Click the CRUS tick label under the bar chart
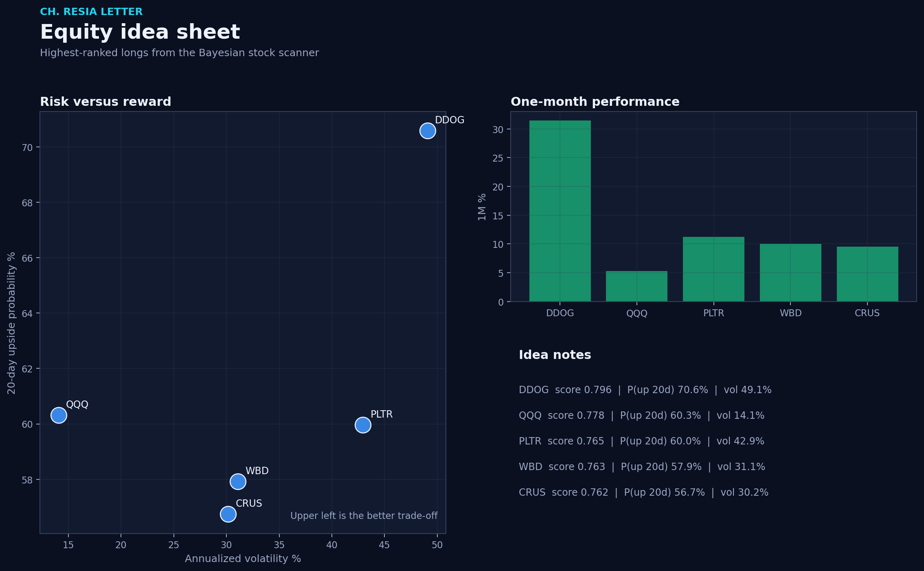 867,313
